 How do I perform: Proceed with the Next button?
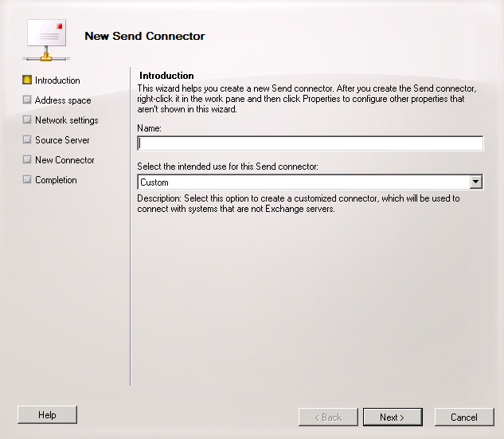point(393,417)
